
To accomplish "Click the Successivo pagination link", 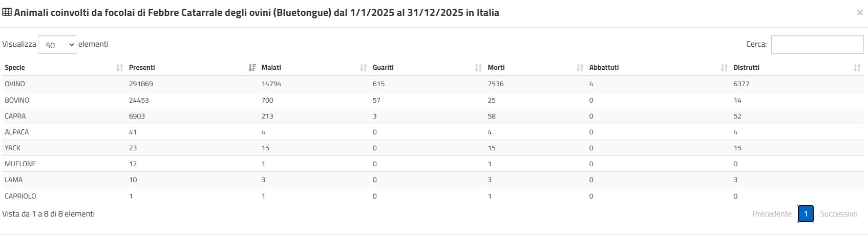I will (838, 214).
